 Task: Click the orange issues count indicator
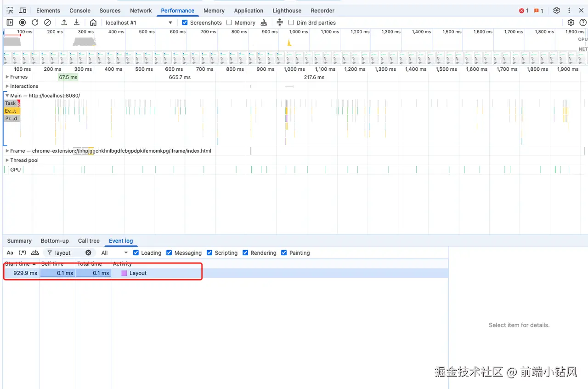point(538,11)
